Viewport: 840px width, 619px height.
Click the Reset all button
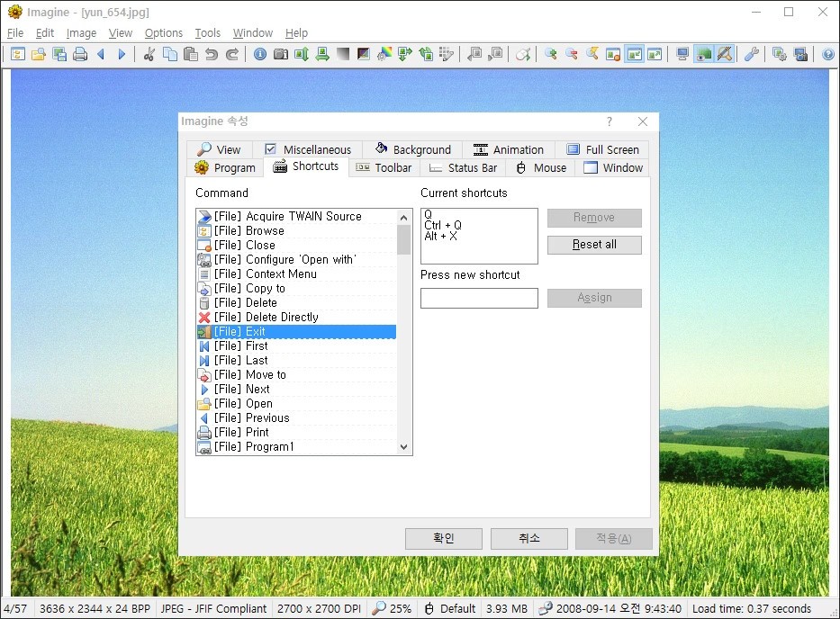point(593,245)
